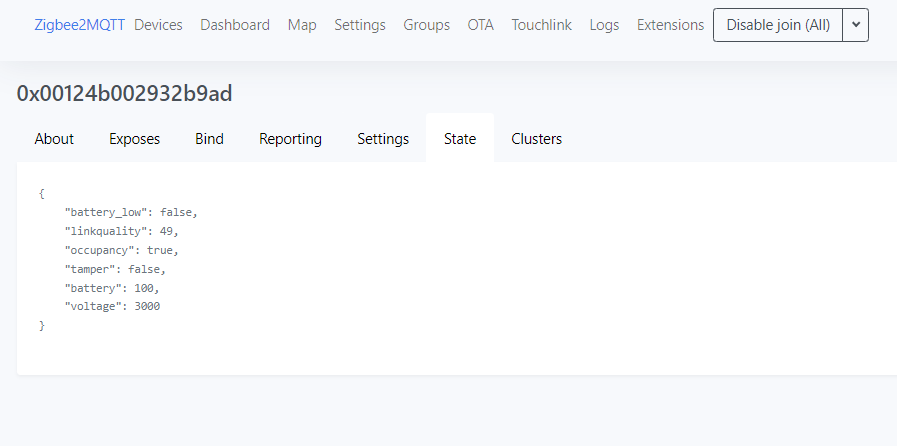
Task: Go to the Devices page
Action: click(x=158, y=25)
